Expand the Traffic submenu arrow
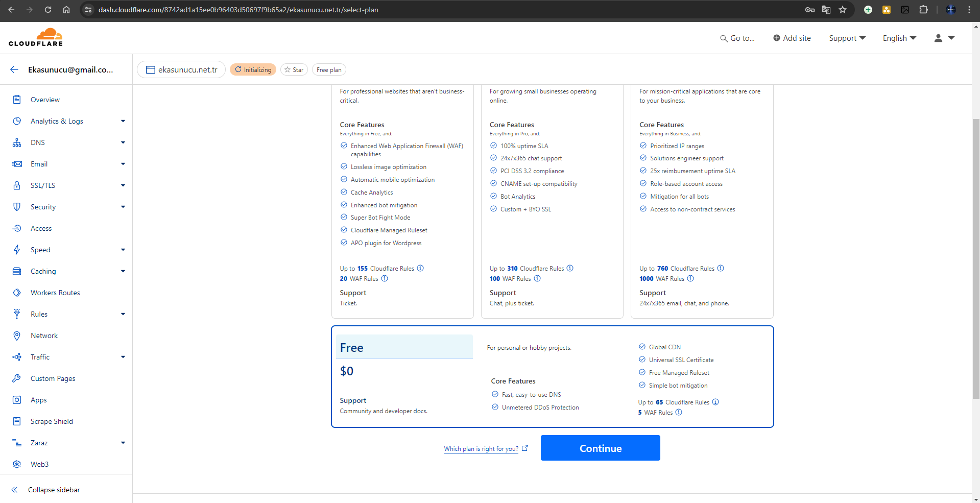980x503 pixels. click(123, 357)
